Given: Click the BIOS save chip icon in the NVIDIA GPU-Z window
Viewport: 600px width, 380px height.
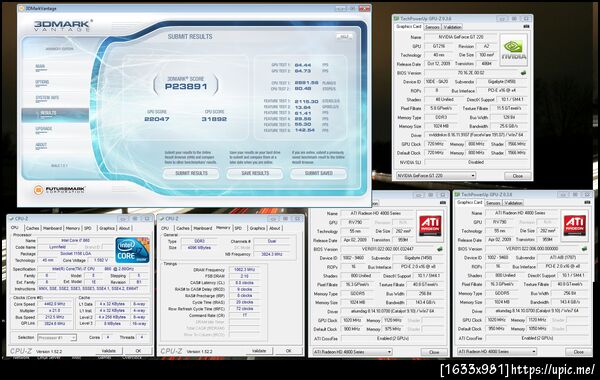Looking at the screenshot, I should point(523,72).
